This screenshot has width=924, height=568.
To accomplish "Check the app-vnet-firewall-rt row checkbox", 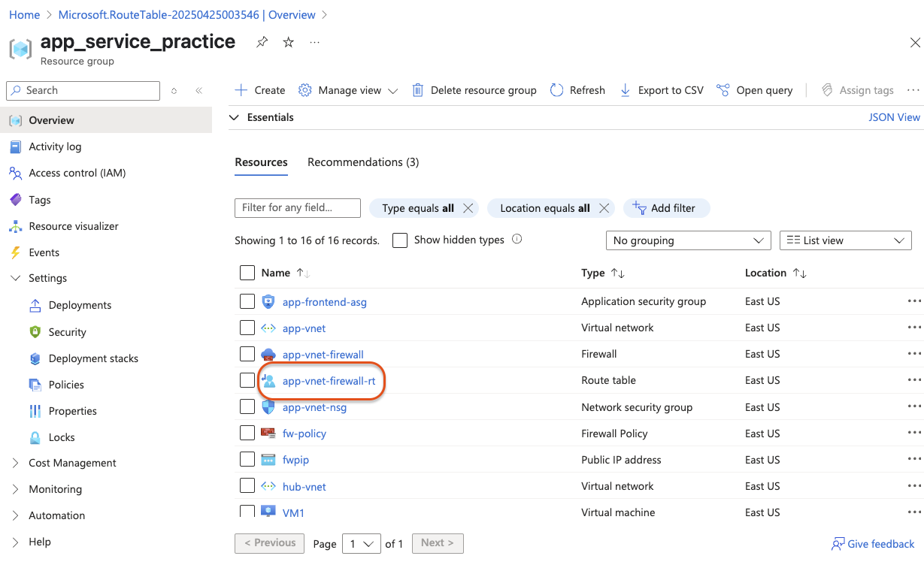I will (247, 380).
